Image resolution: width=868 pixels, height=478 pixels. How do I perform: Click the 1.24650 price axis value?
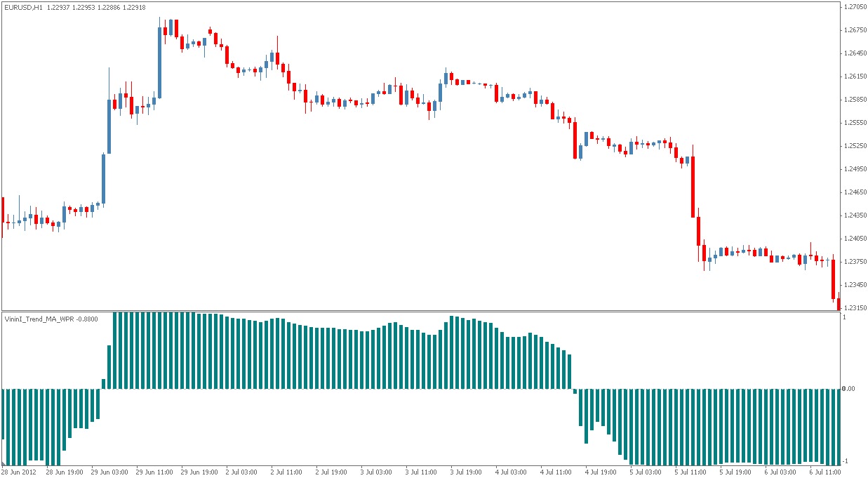854,192
